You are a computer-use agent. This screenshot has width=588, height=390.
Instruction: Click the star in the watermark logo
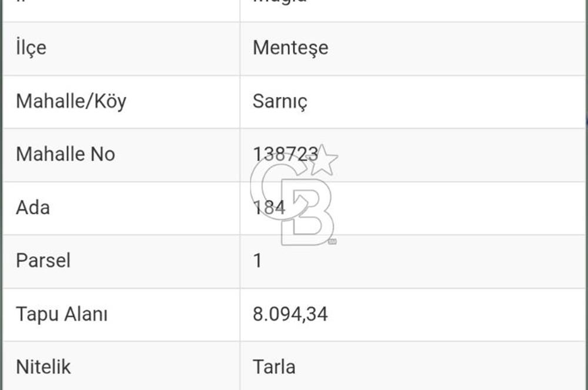click(323, 160)
